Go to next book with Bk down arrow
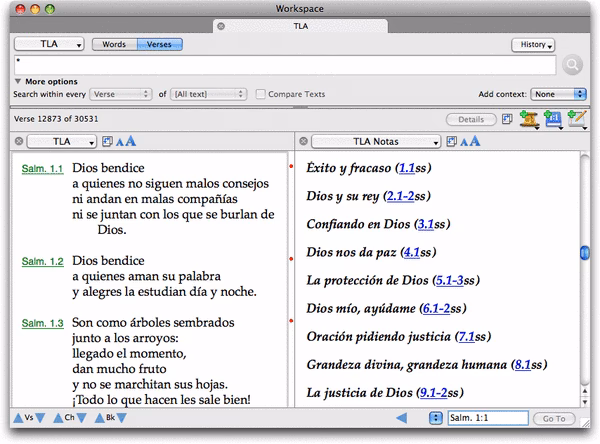The image size is (600, 444). [x=122, y=418]
